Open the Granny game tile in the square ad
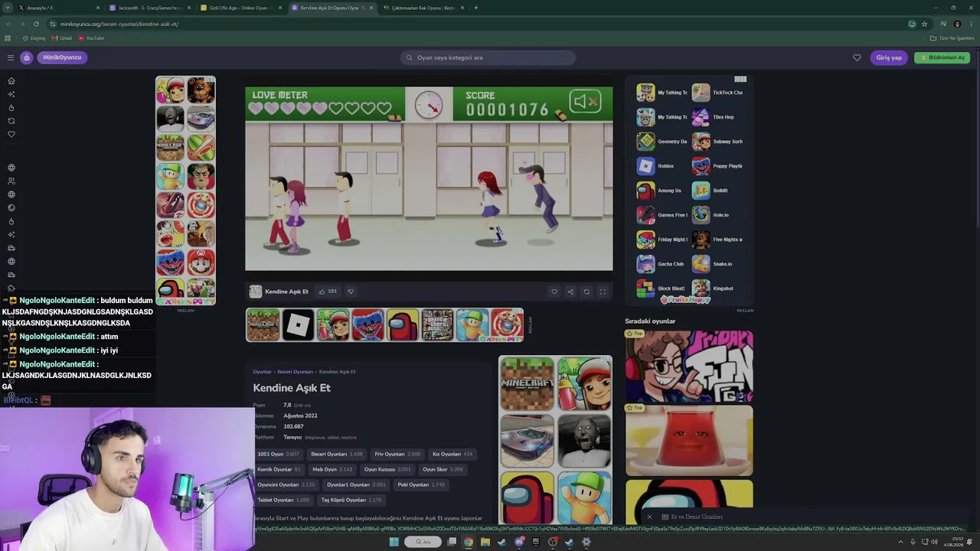 [584, 441]
